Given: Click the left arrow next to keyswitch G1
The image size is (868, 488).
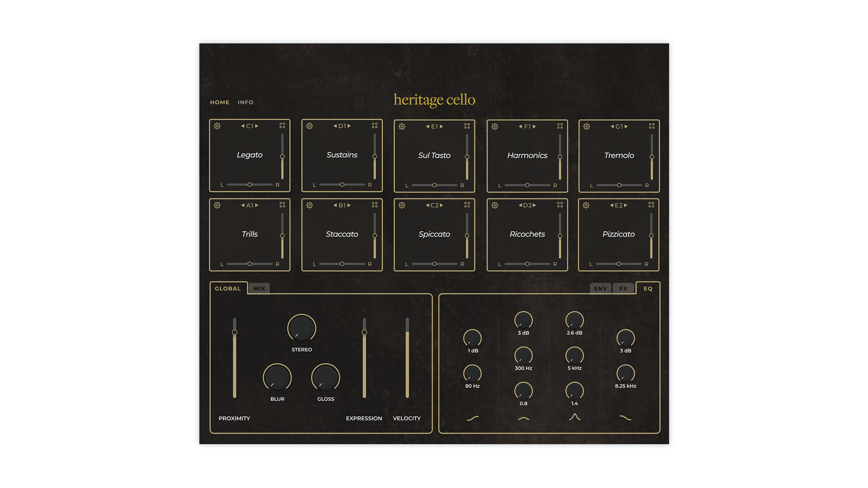Looking at the screenshot, I should click(x=612, y=127).
